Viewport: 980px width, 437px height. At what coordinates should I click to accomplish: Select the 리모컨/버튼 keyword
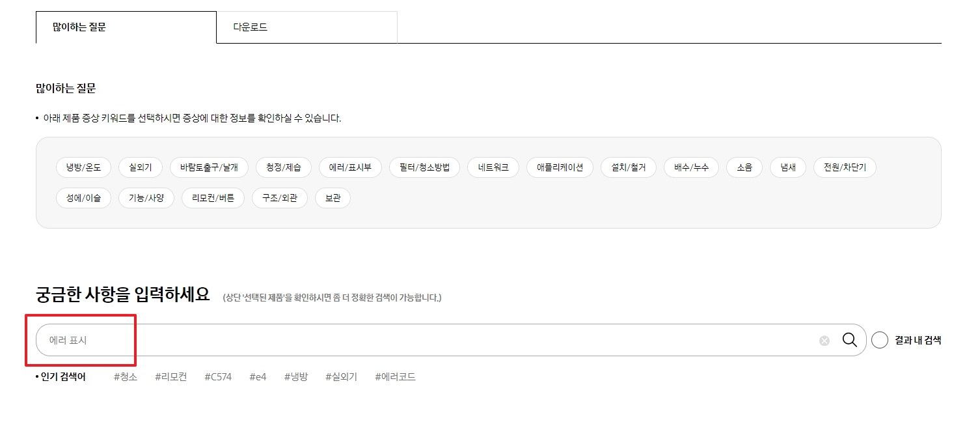pyautogui.click(x=213, y=198)
